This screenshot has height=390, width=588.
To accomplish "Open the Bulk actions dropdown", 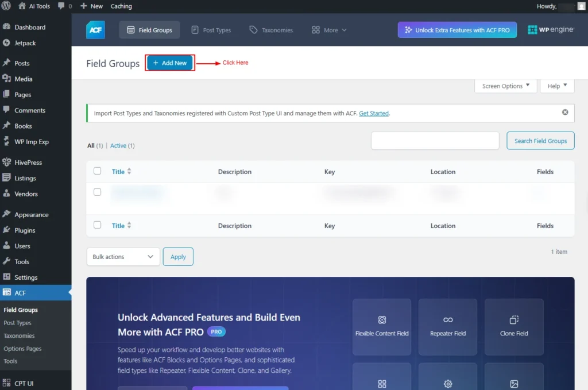I will point(123,257).
